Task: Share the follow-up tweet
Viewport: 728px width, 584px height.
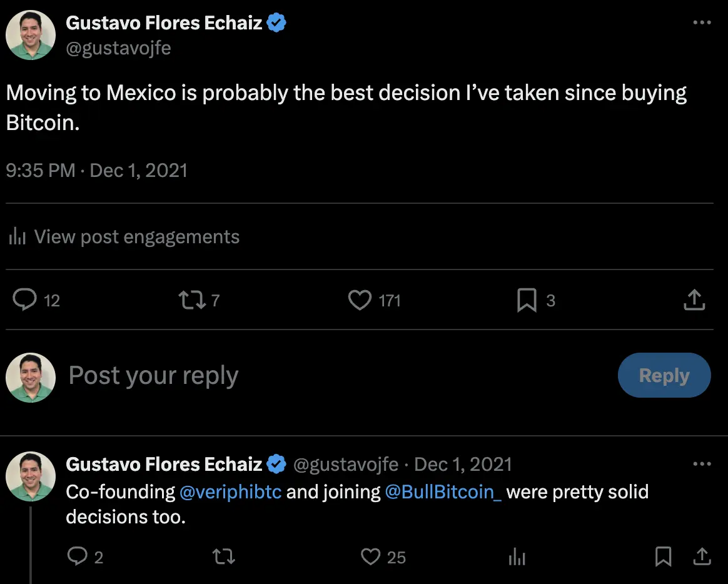Action: (x=702, y=556)
